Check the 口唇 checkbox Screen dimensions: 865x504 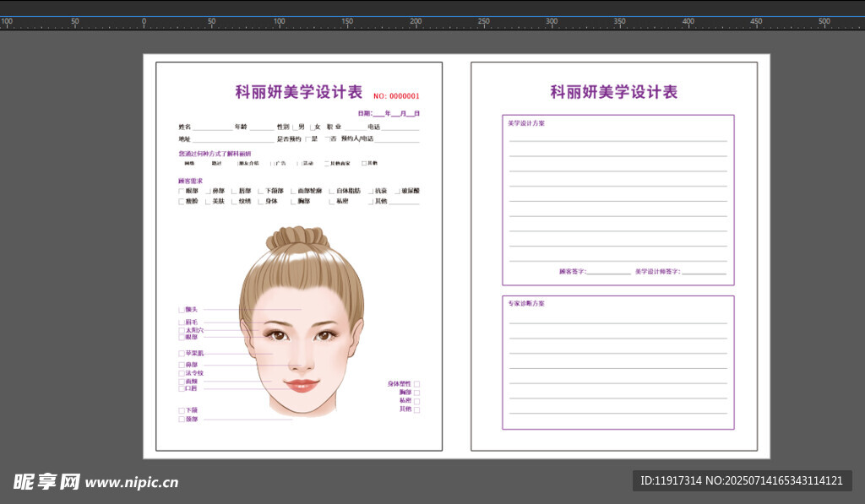(181, 388)
